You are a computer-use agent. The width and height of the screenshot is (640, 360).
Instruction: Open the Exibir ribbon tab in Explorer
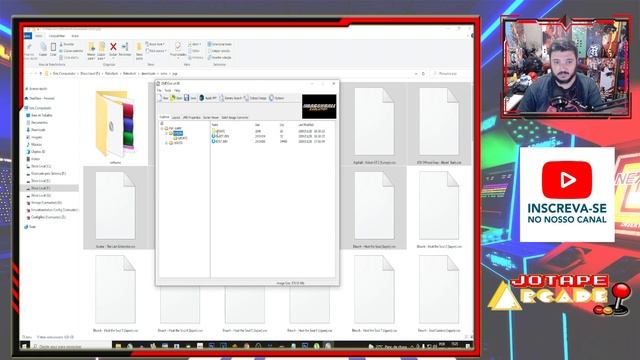point(75,36)
